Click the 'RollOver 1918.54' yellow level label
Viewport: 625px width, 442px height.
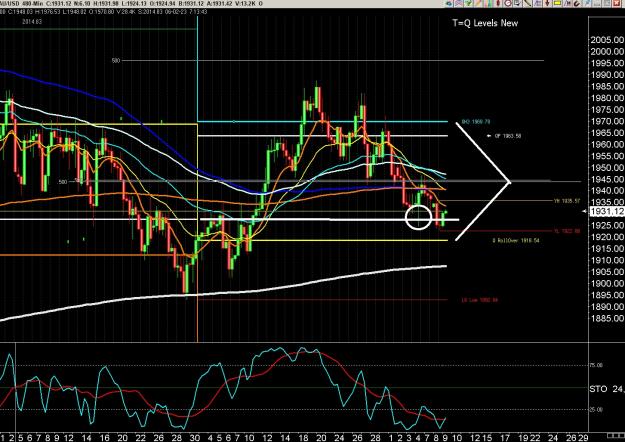517,241
